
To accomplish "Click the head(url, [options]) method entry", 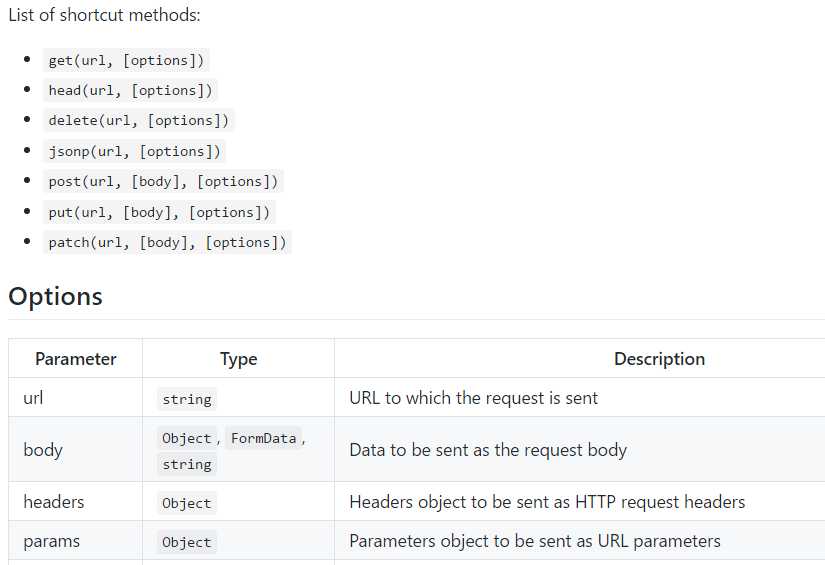I will (x=130, y=90).
